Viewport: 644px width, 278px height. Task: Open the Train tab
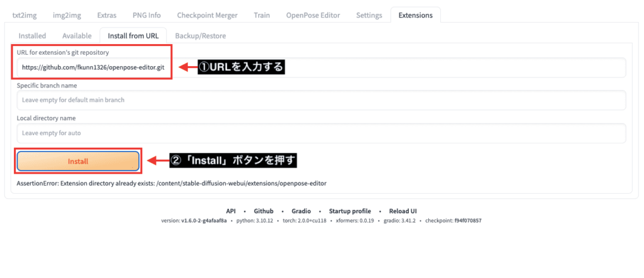[x=262, y=15]
